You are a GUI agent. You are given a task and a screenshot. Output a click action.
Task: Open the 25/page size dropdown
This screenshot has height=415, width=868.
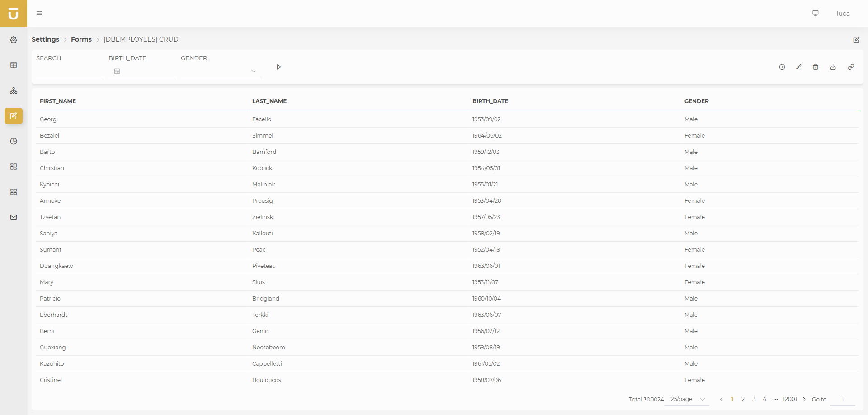[687, 399]
